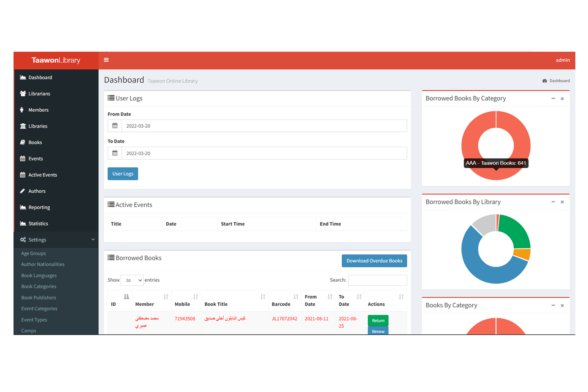The width and height of the screenshot is (588, 392).
Task: Click the Books icon in sidebar
Action: [x=23, y=142]
